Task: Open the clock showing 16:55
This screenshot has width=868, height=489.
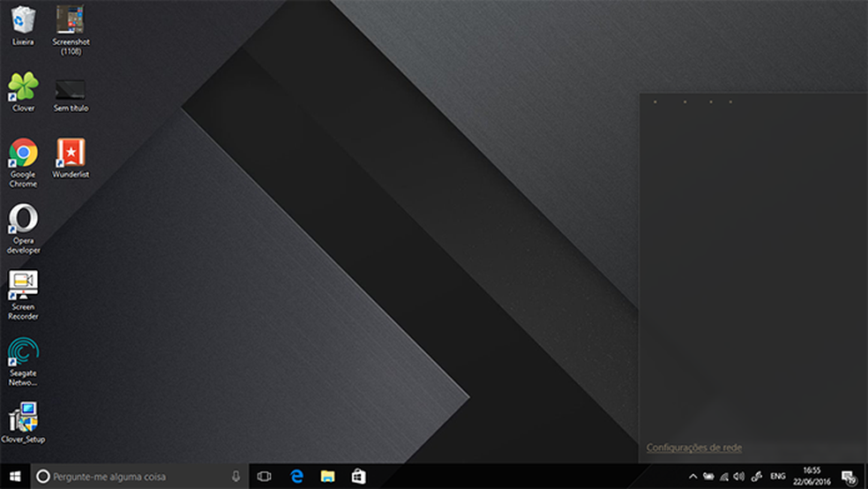Action: tap(812, 477)
